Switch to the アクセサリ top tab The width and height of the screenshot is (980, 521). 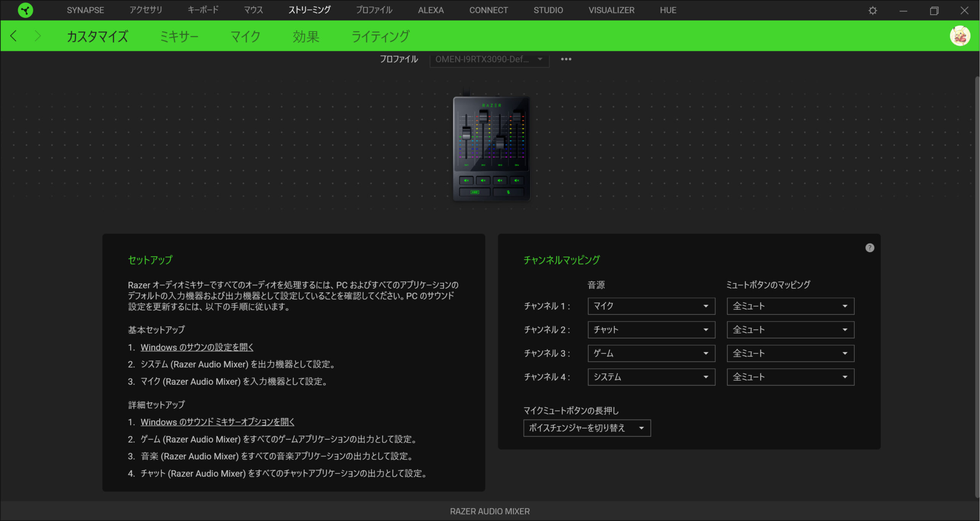145,10
